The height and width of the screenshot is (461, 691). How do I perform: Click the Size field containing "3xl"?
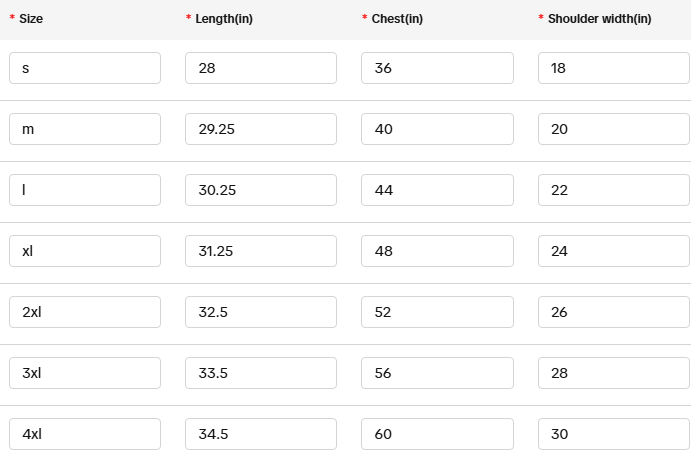pyautogui.click(x=85, y=373)
